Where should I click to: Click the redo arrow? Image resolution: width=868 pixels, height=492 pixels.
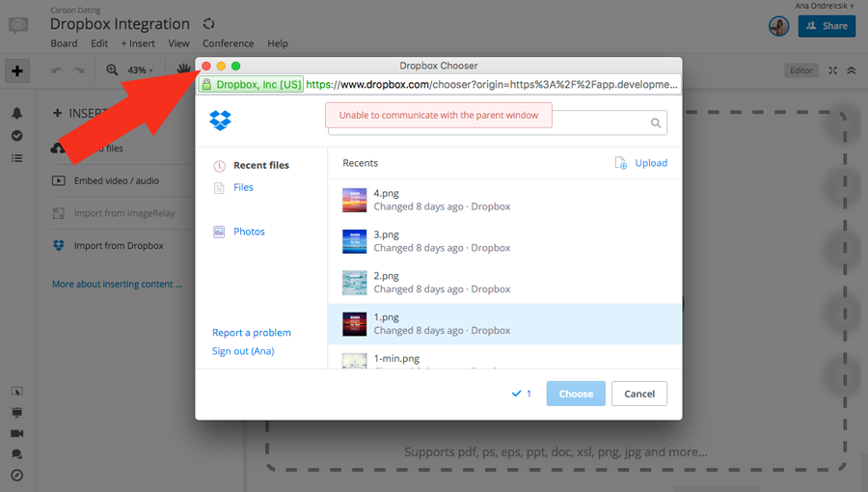(x=79, y=70)
